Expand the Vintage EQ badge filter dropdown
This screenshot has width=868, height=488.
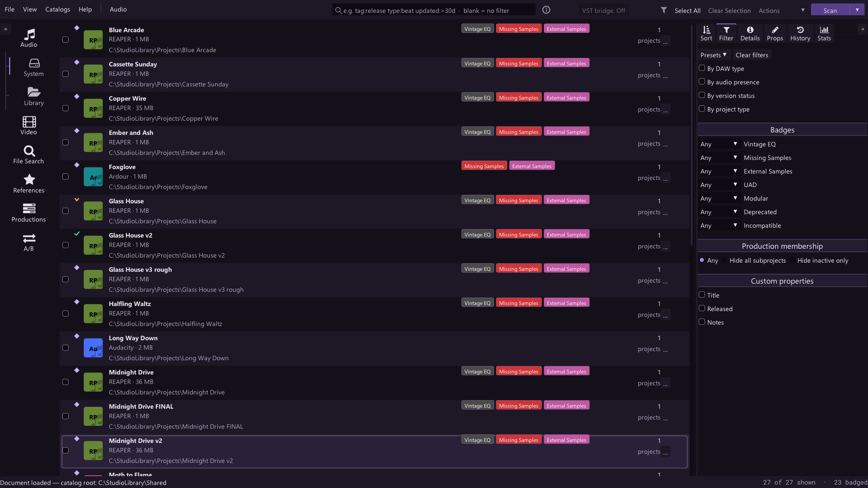[x=719, y=144]
